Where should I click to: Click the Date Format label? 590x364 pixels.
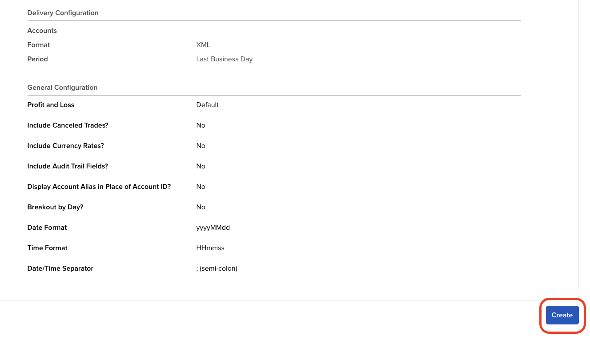click(x=47, y=228)
